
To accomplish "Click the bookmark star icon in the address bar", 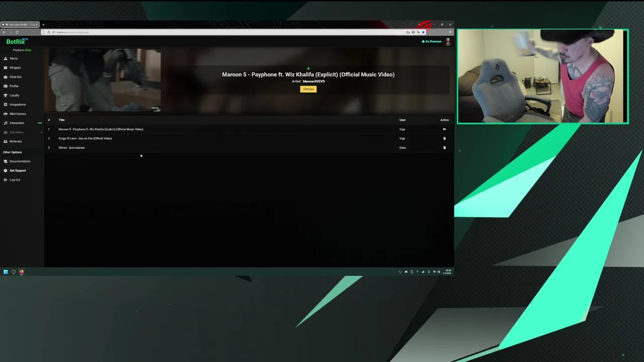I will coord(423,32).
